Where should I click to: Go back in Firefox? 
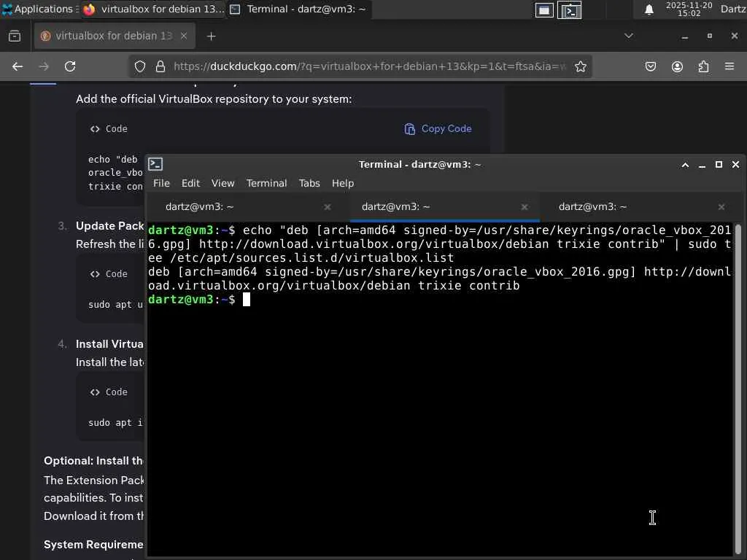tap(18, 66)
